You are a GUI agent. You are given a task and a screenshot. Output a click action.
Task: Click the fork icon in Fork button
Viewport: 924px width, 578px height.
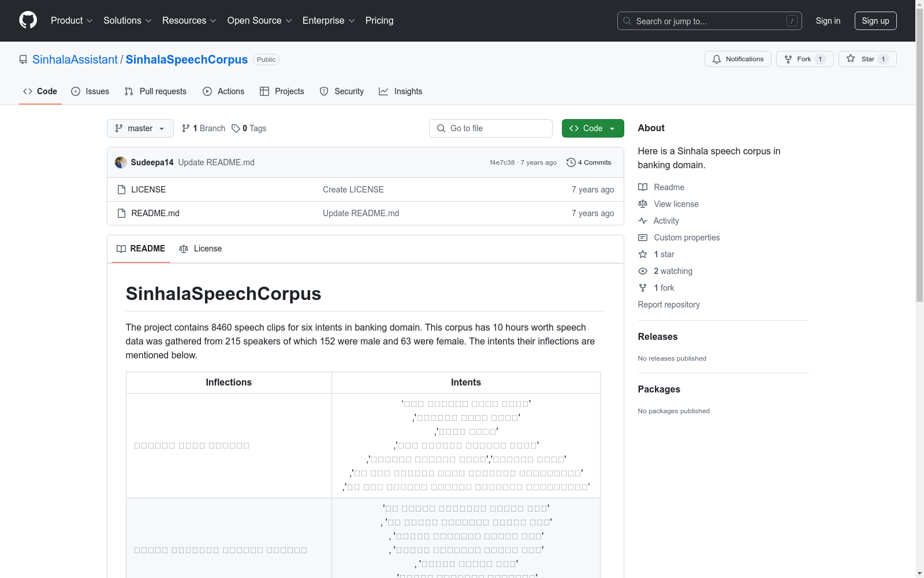788,59
